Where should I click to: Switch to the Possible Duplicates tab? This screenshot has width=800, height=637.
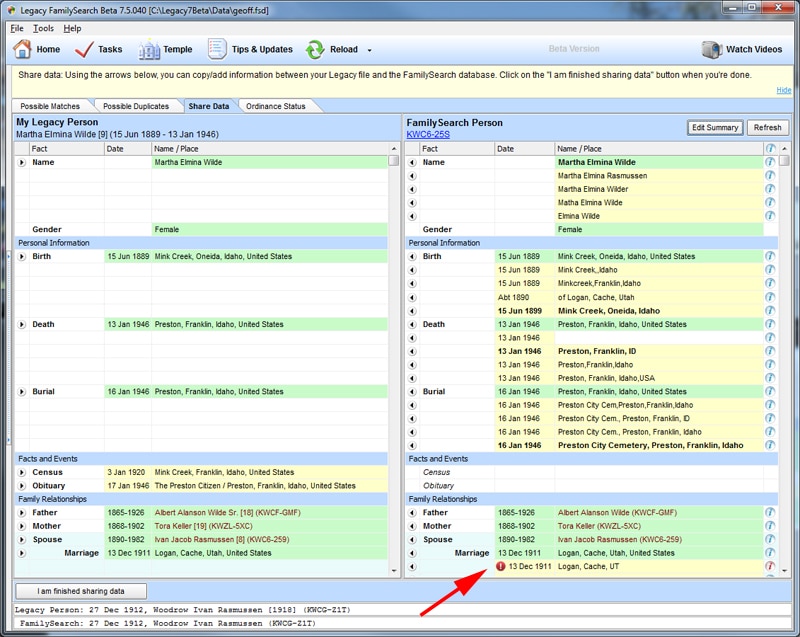point(136,106)
